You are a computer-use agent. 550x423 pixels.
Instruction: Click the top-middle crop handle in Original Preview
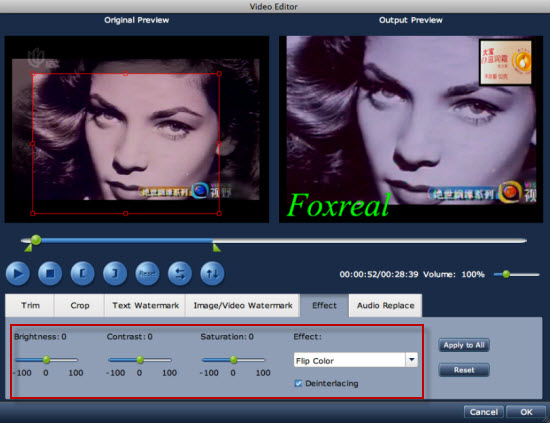click(x=126, y=74)
